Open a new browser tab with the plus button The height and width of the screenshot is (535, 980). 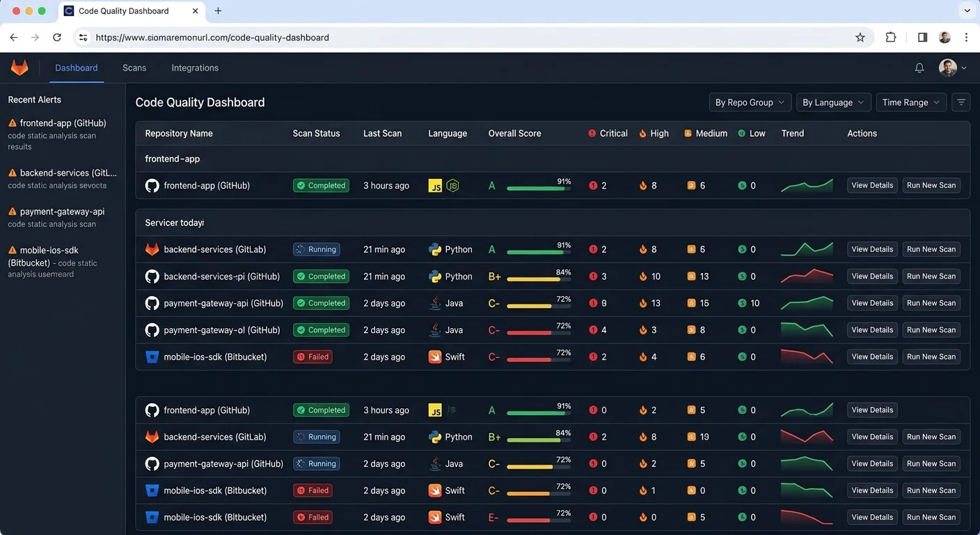click(218, 11)
